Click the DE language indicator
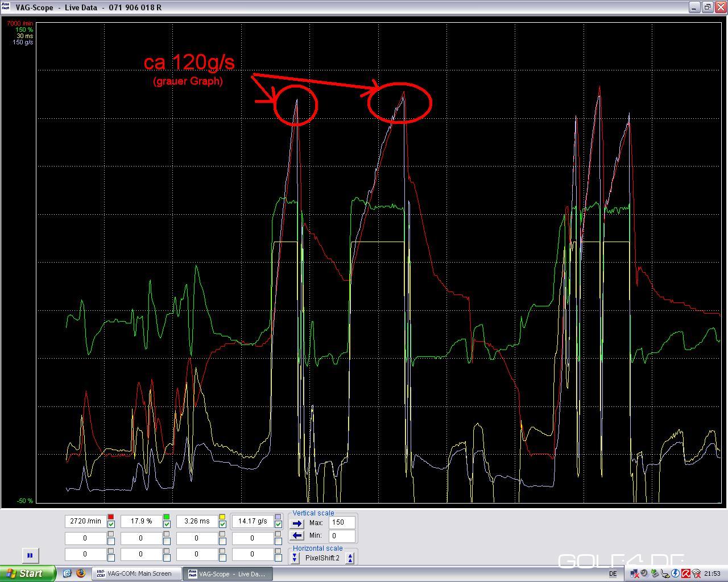 [x=613, y=574]
